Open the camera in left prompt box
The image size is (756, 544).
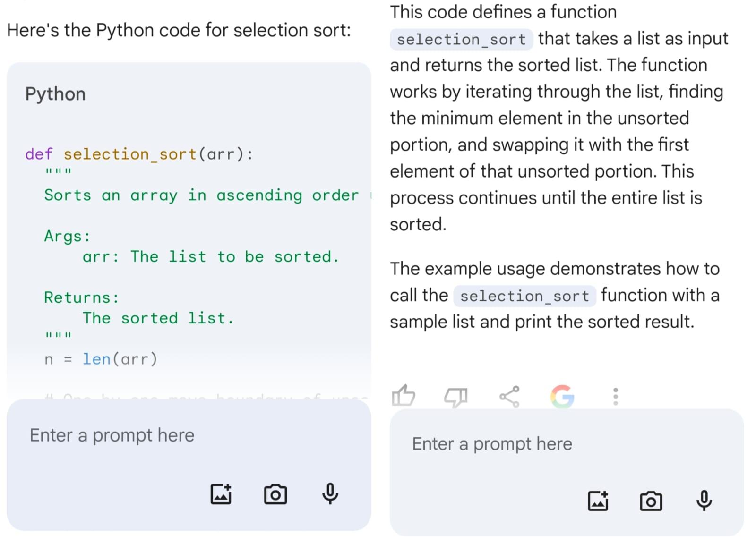point(275,494)
